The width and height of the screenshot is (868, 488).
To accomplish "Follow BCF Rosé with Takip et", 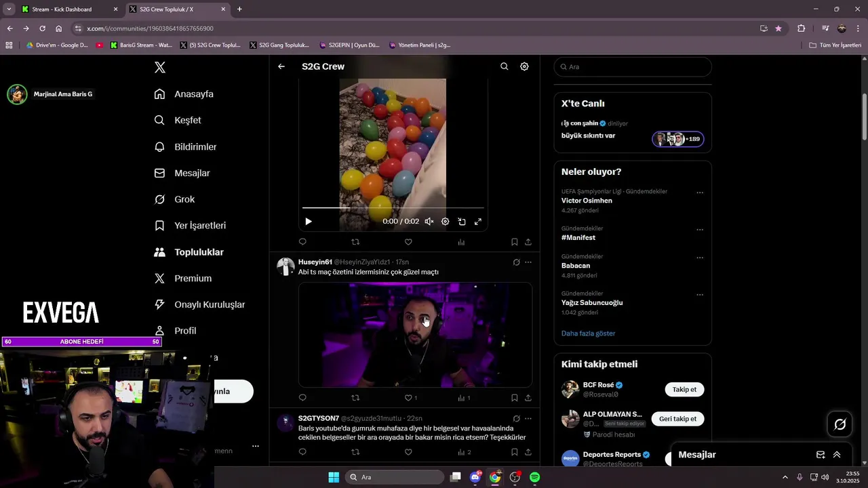I will (684, 389).
